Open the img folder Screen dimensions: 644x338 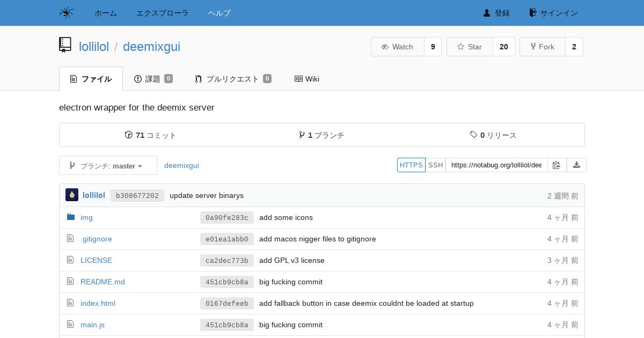pyautogui.click(x=86, y=217)
